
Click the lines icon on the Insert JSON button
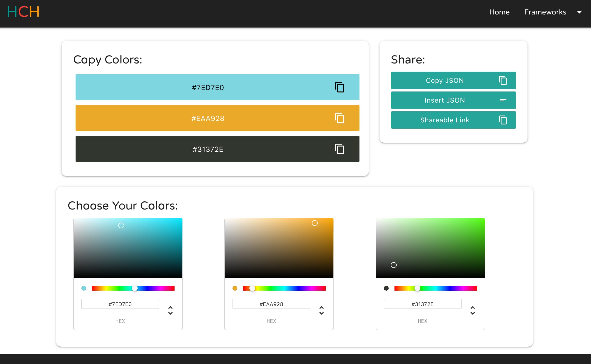[x=503, y=100]
